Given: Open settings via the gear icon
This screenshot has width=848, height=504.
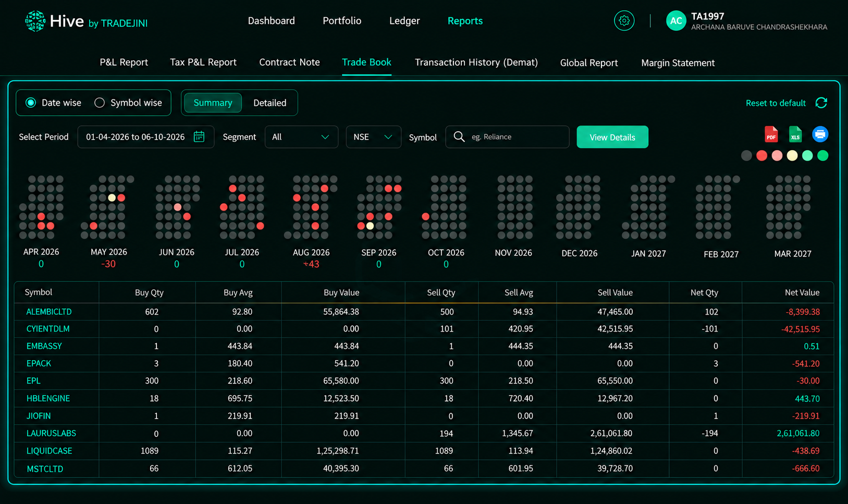Looking at the screenshot, I should pos(624,21).
